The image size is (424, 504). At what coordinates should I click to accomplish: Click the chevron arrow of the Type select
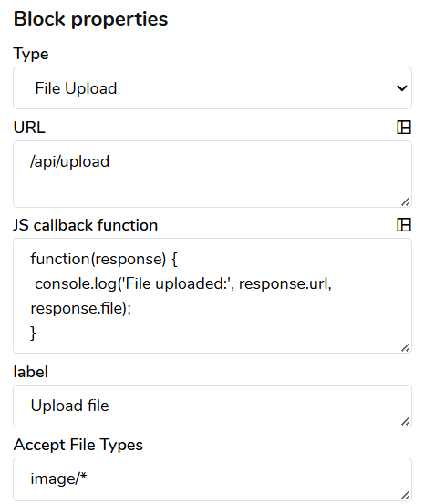click(402, 88)
